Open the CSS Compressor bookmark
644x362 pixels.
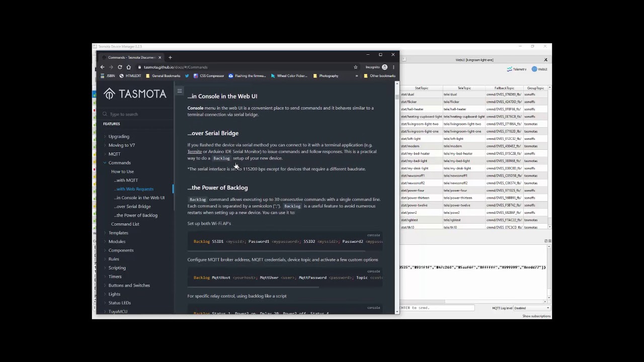pyautogui.click(x=209, y=76)
